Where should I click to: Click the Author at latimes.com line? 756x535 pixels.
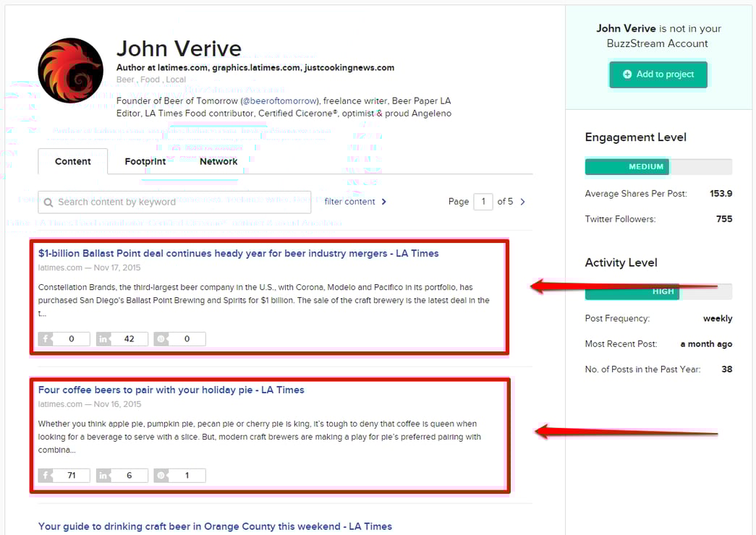point(255,67)
